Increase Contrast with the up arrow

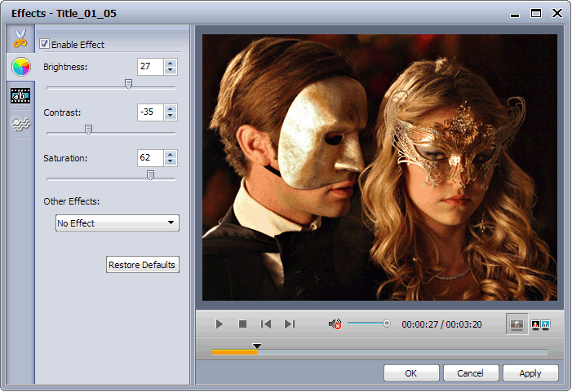coord(171,108)
